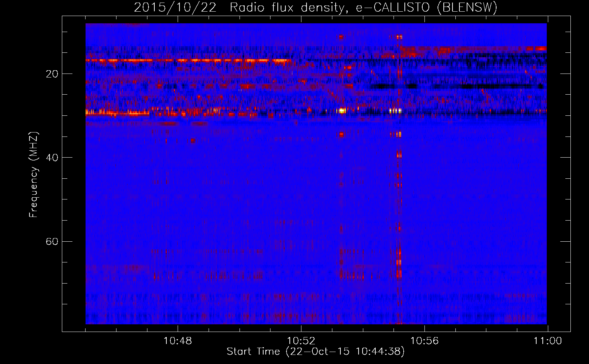Click the 10:56 time tick label

[x=424, y=341]
